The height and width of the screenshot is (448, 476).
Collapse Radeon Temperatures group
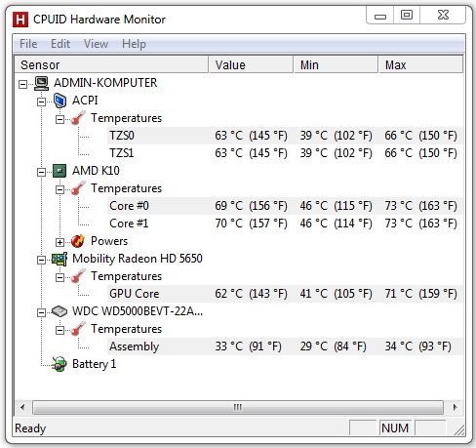pos(59,278)
